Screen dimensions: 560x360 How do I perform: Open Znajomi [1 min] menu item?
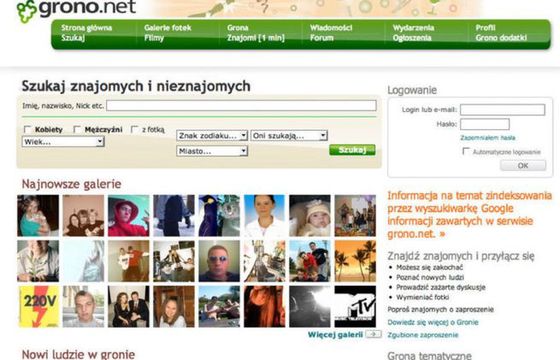pos(256,38)
